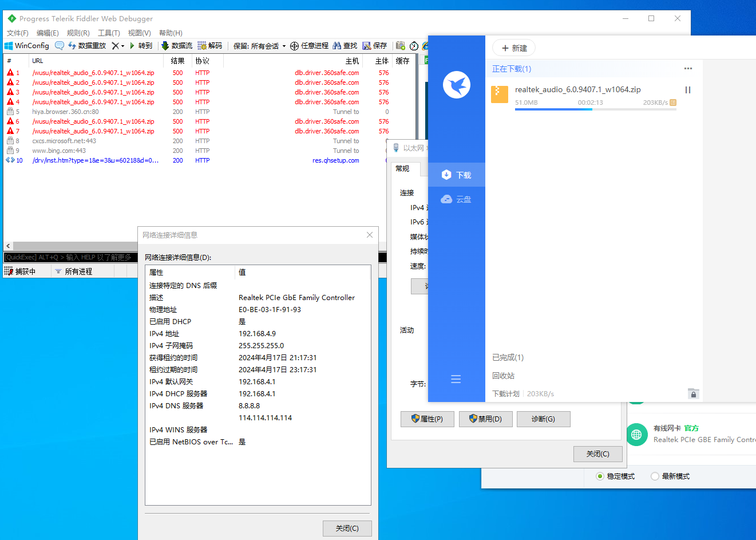
Task: Click the download progress bar
Action: tap(596, 109)
